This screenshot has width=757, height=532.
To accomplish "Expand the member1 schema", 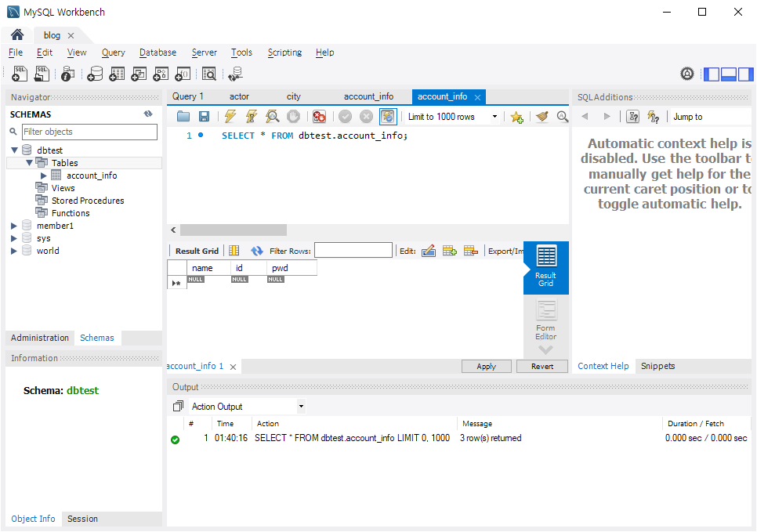I will click(14, 226).
